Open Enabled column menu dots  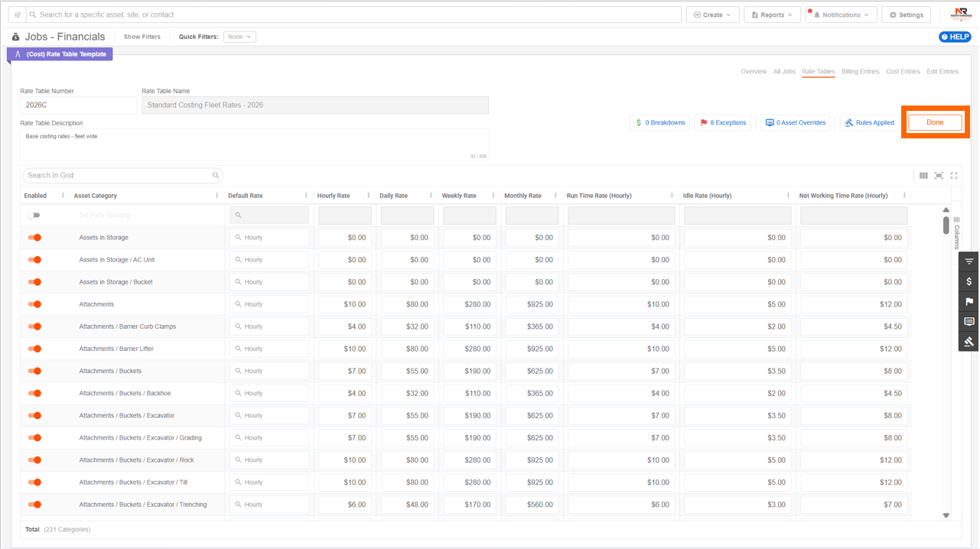63,196
